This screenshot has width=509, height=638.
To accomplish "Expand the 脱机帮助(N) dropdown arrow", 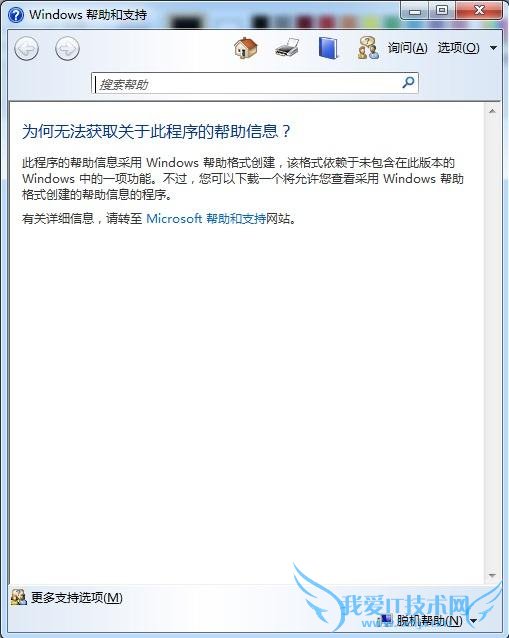I will [473, 621].
